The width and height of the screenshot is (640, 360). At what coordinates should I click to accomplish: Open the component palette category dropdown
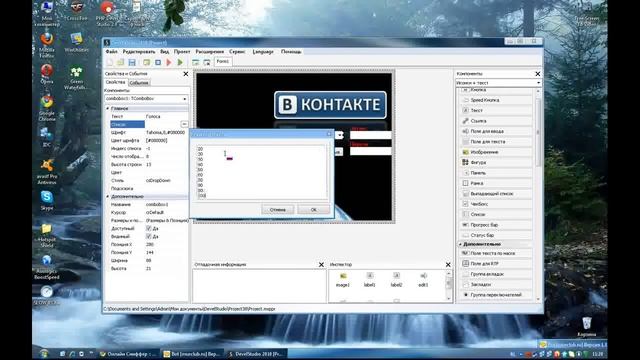pos(538,83)
